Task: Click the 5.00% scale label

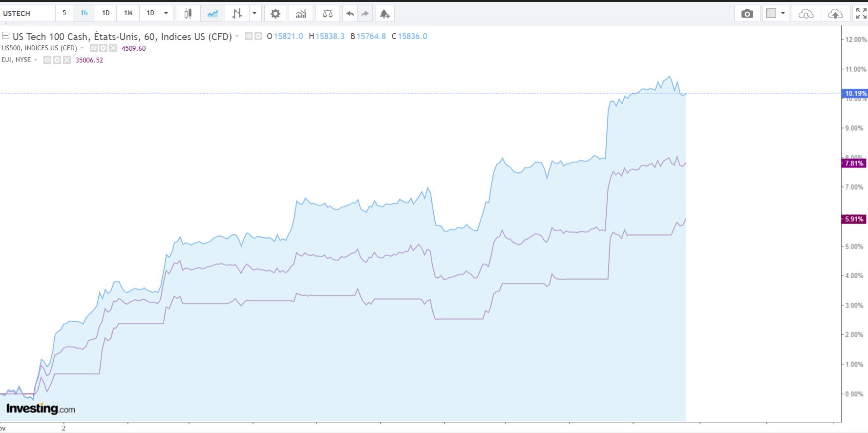Action: [x=854, y=247]
